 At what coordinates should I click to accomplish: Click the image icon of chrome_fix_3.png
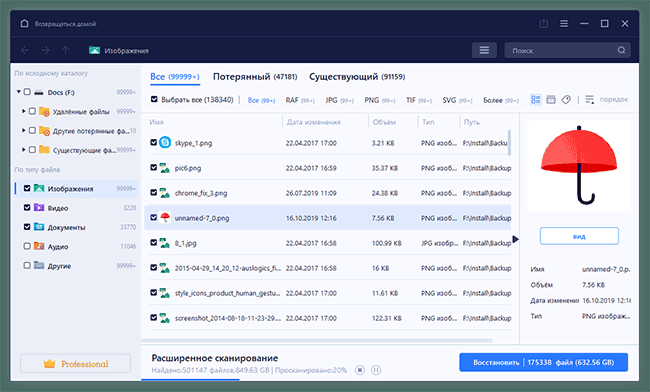(165, 193)
